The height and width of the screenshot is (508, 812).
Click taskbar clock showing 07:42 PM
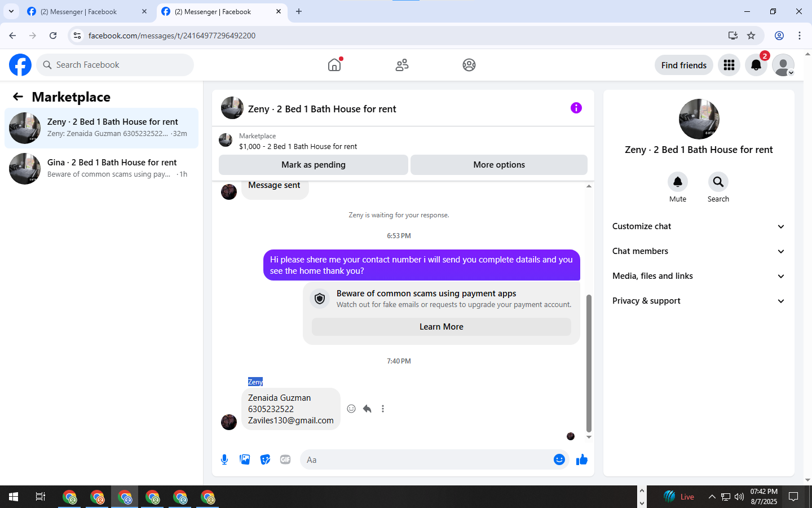tap(764, 497)
